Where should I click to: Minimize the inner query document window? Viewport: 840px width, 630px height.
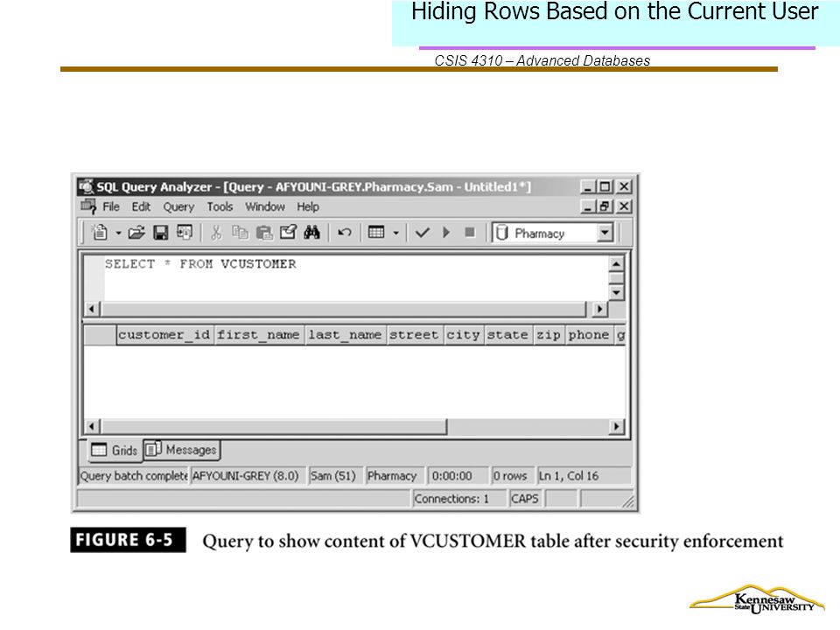coord(588,206)
